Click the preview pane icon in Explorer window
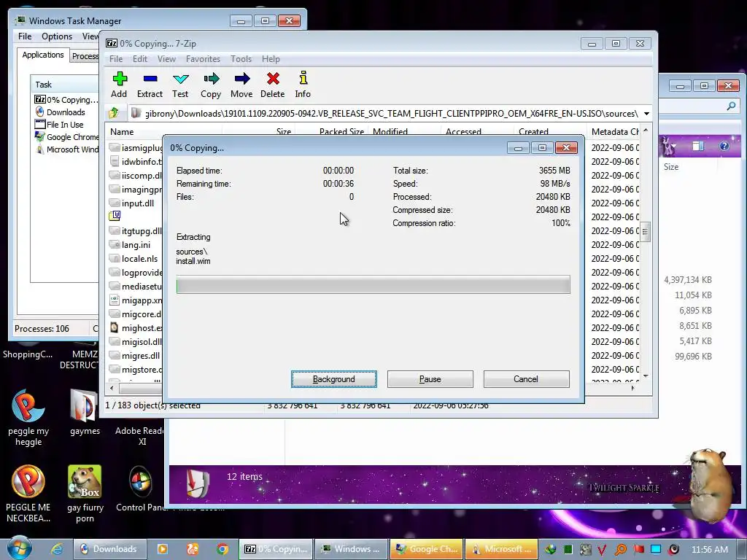 [x=698, y=146]
